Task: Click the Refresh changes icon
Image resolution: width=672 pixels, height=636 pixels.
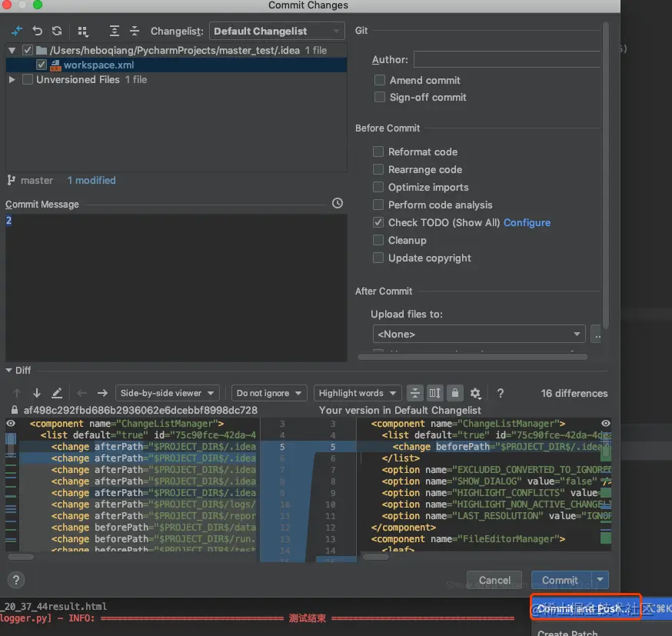Action: 57,31
